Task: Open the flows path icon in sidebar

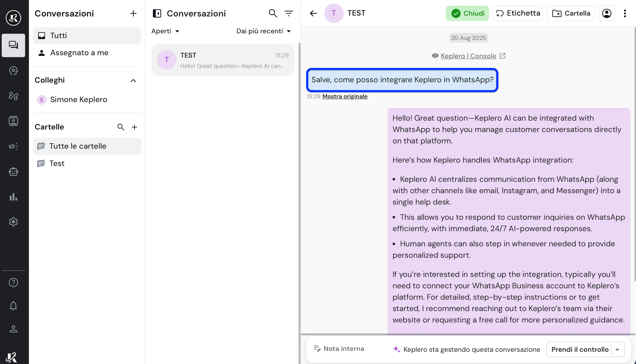Action: [x=13, y=96]
